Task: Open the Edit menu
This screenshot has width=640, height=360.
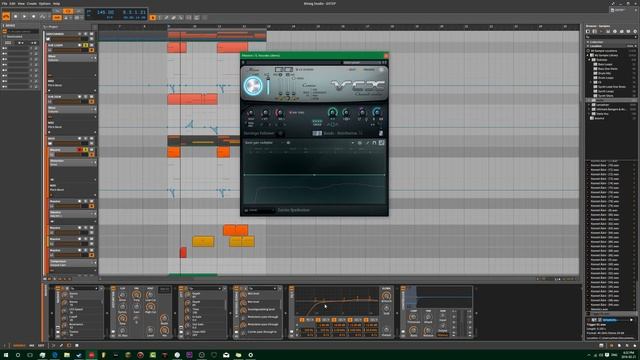Action: pos(13,4)
